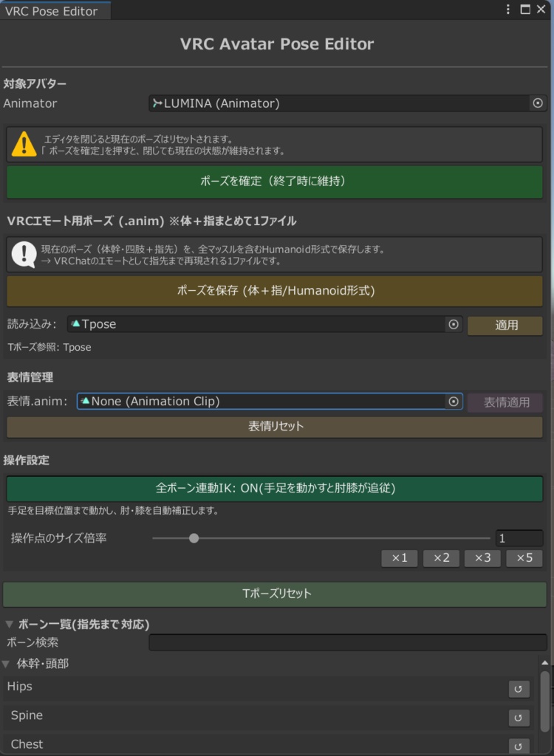Click ポーズを確定（終了時に維持） button
The width and height of the screenshot is (554, 756).
point(275,182)
